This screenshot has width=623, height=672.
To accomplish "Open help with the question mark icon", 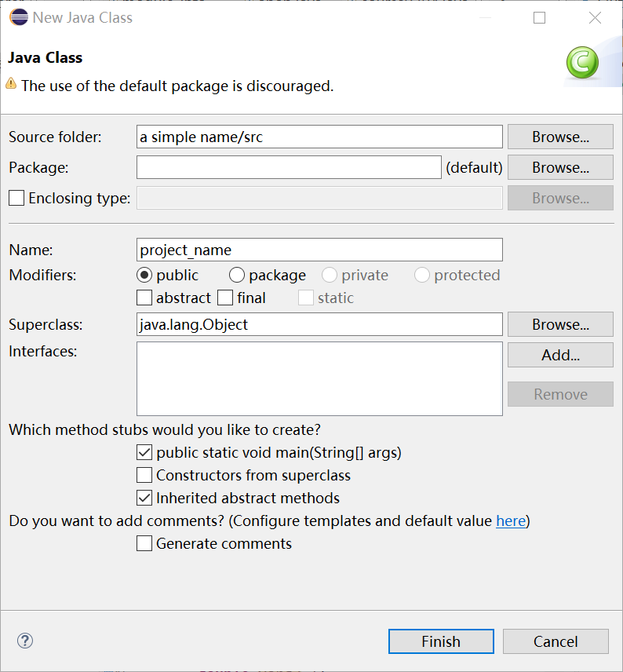I will (x=25, y=641).
